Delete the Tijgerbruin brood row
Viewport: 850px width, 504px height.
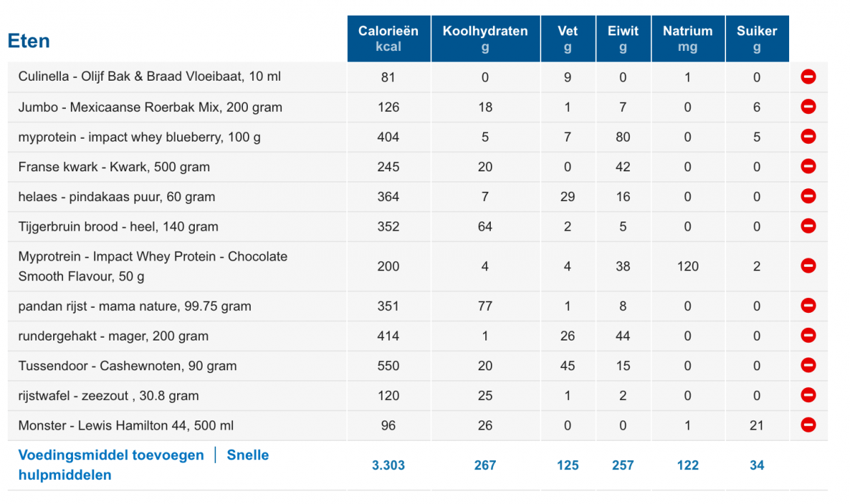(808, 227)
